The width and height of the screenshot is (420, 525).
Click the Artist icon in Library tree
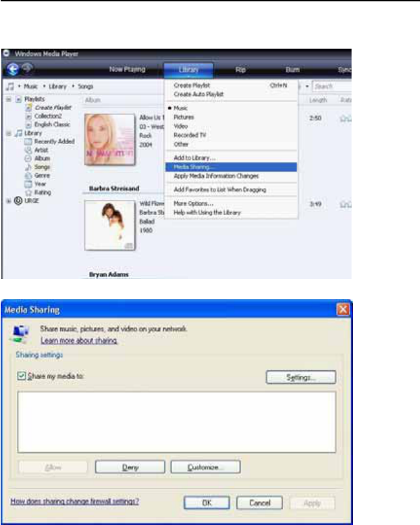28,150
